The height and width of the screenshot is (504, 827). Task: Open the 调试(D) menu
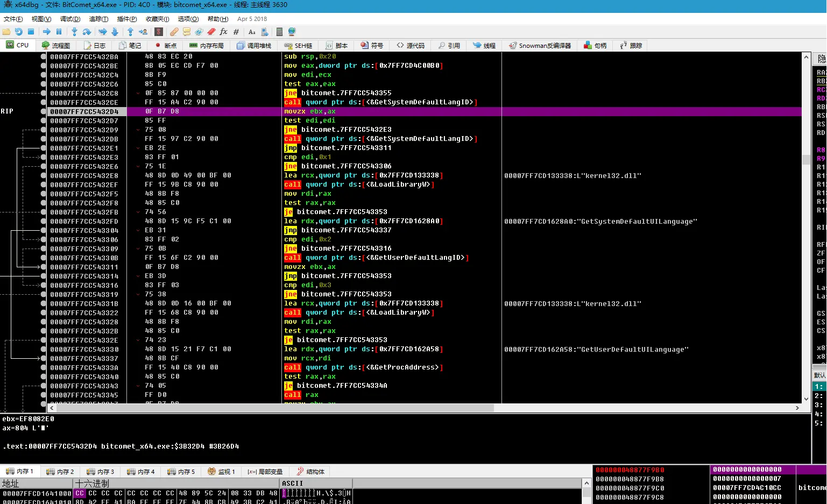(70, 19)
